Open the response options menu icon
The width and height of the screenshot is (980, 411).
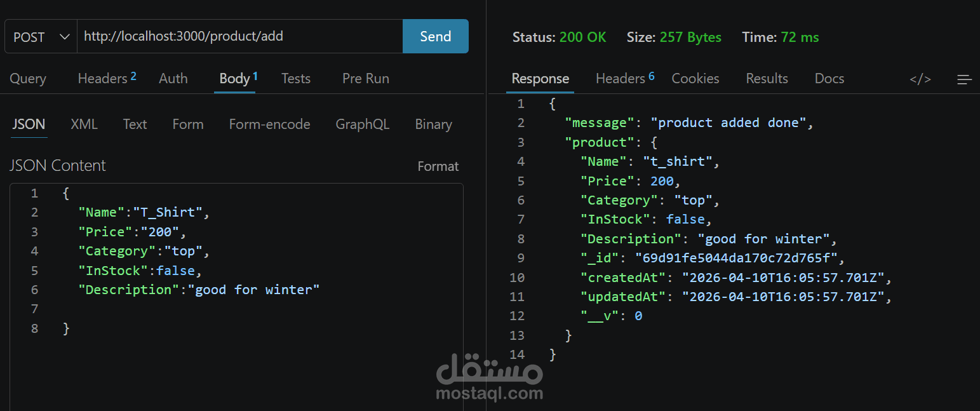pos(964,79)
